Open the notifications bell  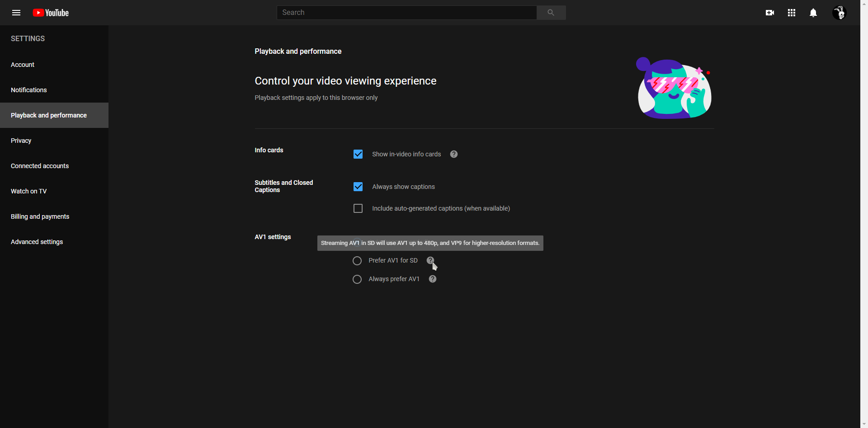[813, 13]
